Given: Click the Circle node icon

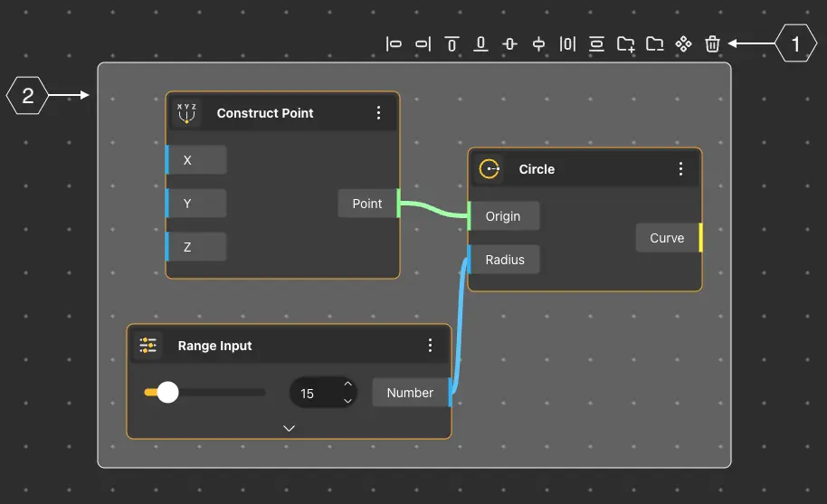Looking at the screenshot, I should [490, 168].
